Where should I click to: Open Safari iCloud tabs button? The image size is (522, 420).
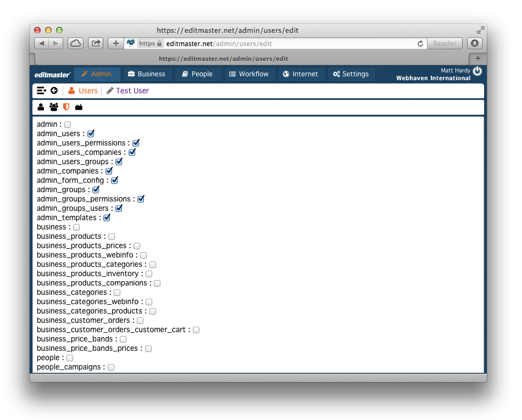75,43
